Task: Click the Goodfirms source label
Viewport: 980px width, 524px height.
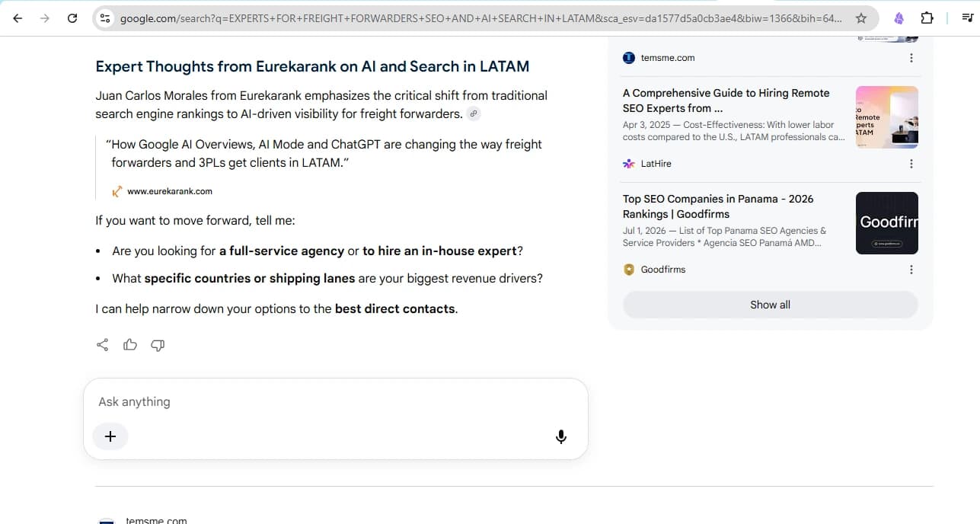Action: (663, 270)
